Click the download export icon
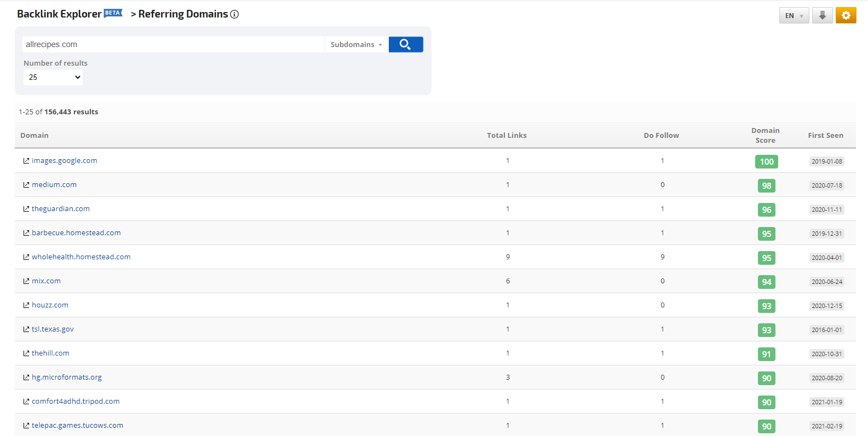868x436 pixels. coord(822,15)
